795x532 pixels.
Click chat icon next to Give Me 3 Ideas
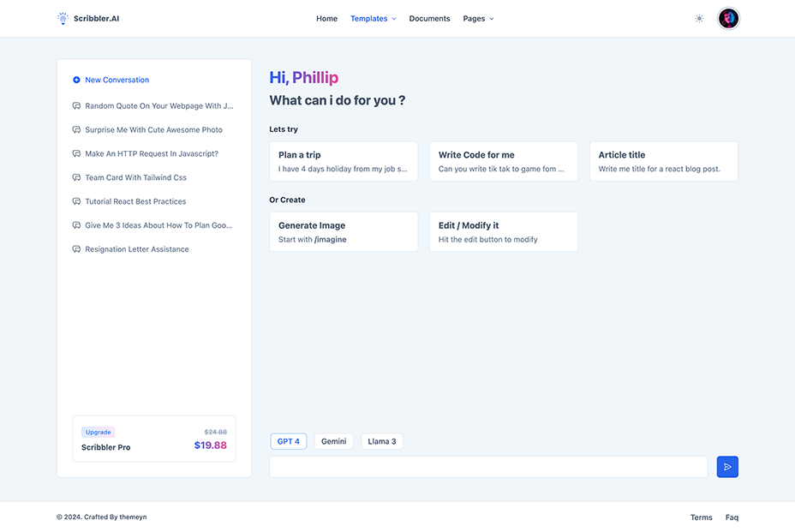76,225
